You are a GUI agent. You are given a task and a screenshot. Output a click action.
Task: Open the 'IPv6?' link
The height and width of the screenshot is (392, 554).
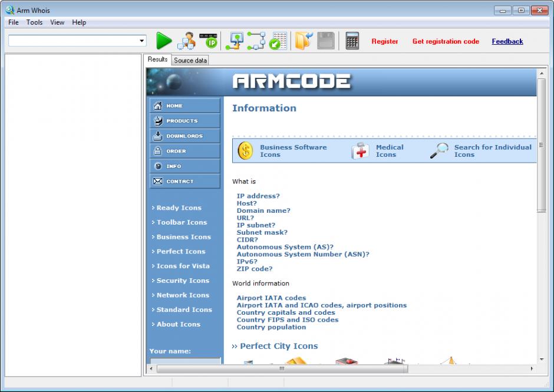click(247, 262)
